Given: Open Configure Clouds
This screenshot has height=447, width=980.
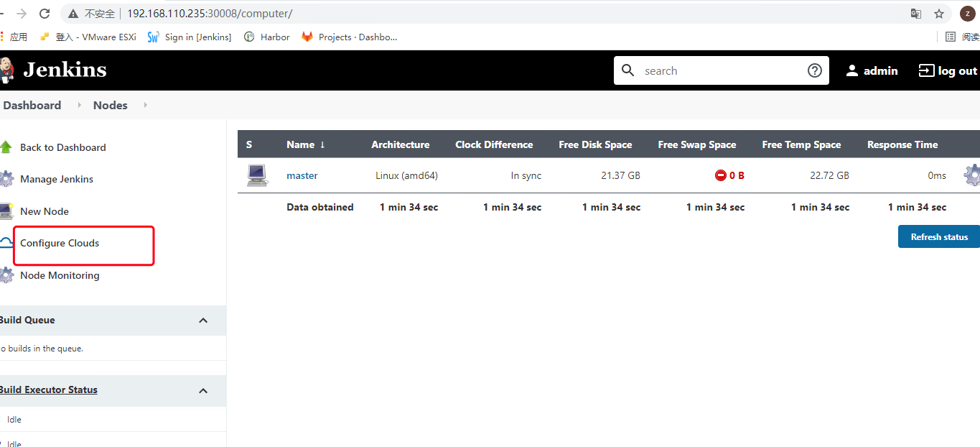Looking at the screenshot, I should [x=60, y=243].
